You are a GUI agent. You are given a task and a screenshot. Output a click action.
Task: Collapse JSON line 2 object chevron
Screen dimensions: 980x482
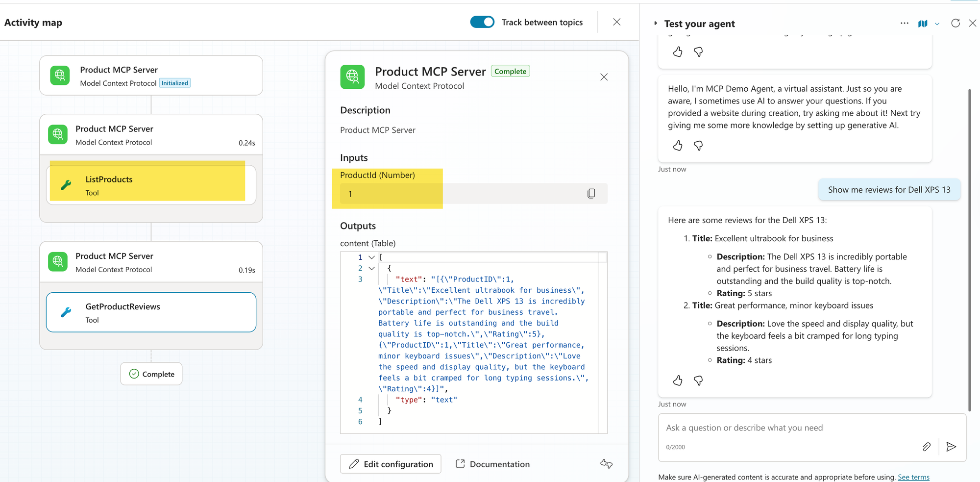pyautogui.click(x=371, y=268)
